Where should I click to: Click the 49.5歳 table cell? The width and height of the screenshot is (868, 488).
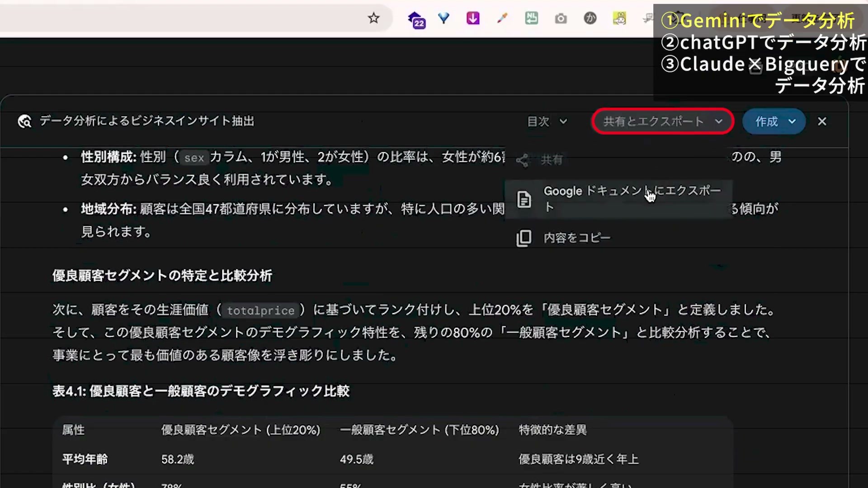[357, 460]
